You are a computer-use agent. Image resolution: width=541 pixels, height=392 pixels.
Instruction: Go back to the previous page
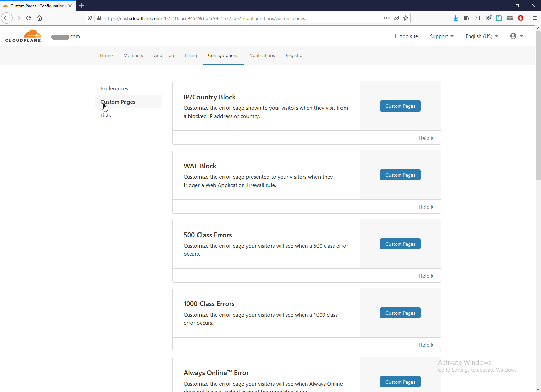(x=7, y=18)
